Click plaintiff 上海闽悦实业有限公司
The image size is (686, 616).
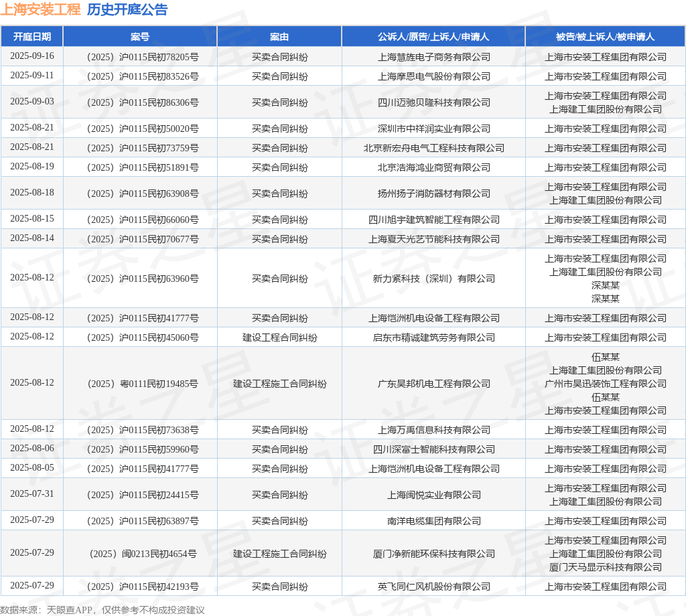[433, 495]
